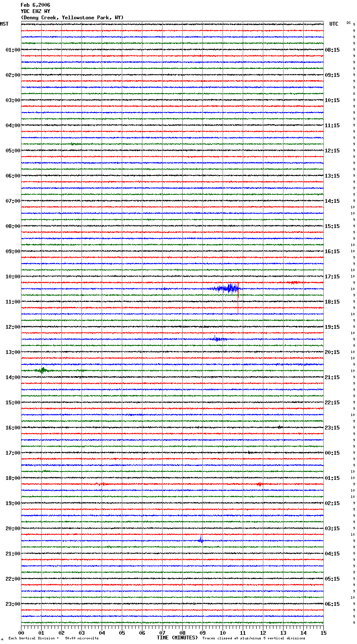Select the '02:00' MST time label

pyautogui.click(x=13, y=75)
